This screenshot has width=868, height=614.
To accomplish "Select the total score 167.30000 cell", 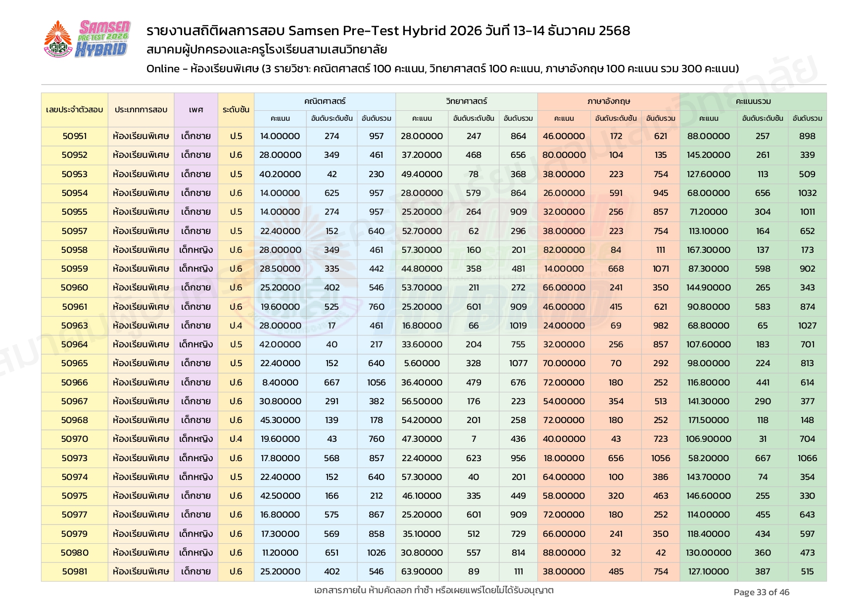I will [708, 250].
